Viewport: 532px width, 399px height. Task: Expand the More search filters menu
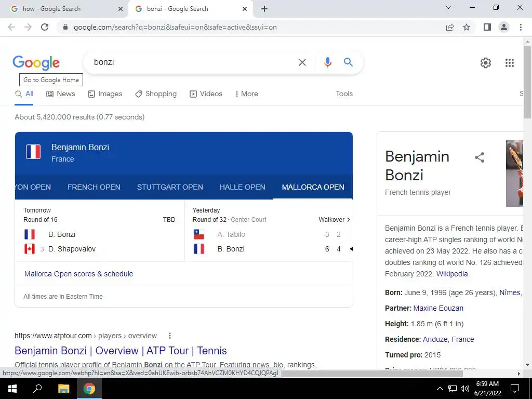(x=247, y=94)
